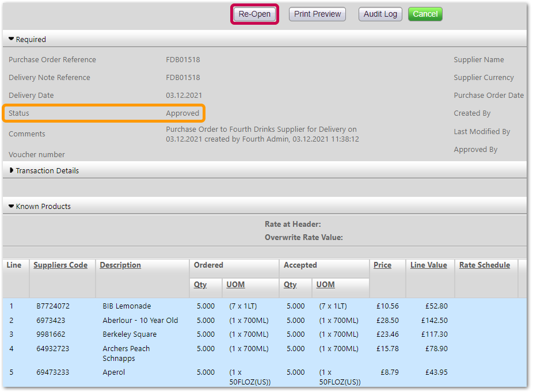This screenshot has height=392, width=533.
Task: Sort by Ordered UOM header
Action: 235,284
